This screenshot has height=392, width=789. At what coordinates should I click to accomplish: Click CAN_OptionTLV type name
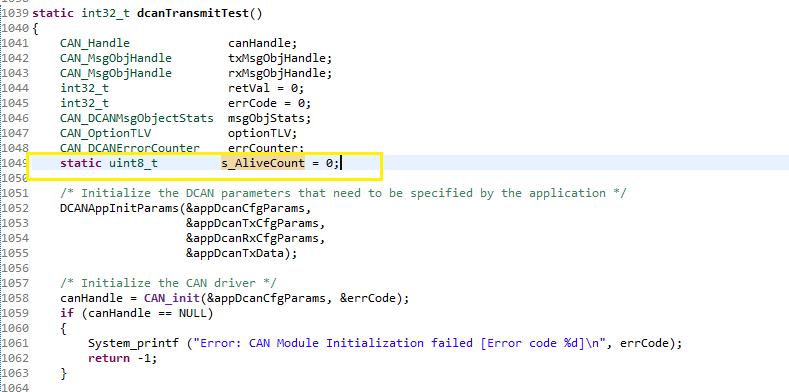(x=105, y=133)
